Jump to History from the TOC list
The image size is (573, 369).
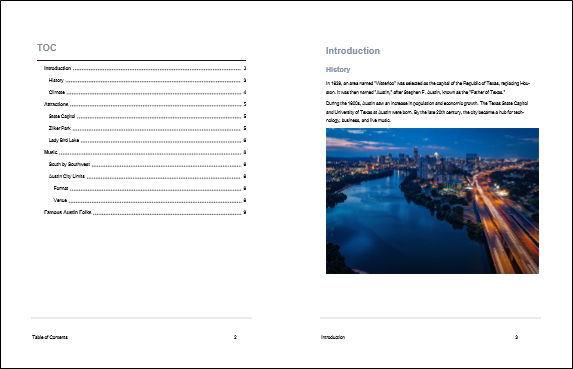pyautogui.click(x=147, y=80)
